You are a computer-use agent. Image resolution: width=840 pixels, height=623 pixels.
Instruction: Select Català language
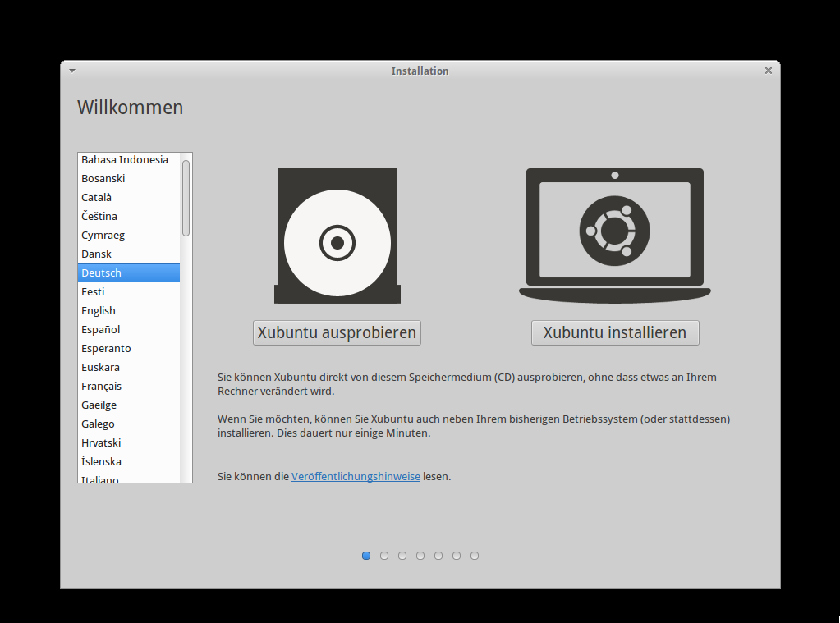pyautogui.click(x=129, y=197)
